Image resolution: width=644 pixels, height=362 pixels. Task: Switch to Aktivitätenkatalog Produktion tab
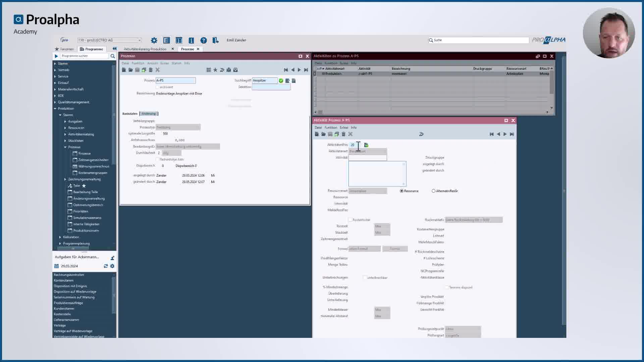pyautogui.click(x=145, y=49)
